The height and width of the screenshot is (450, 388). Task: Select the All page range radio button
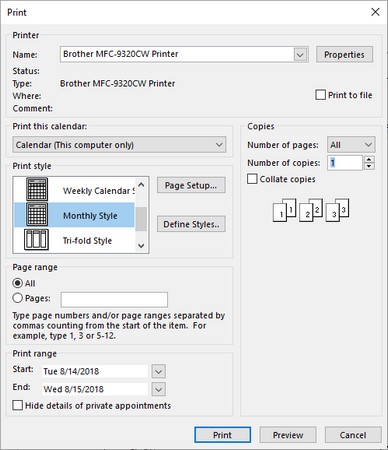18,283
